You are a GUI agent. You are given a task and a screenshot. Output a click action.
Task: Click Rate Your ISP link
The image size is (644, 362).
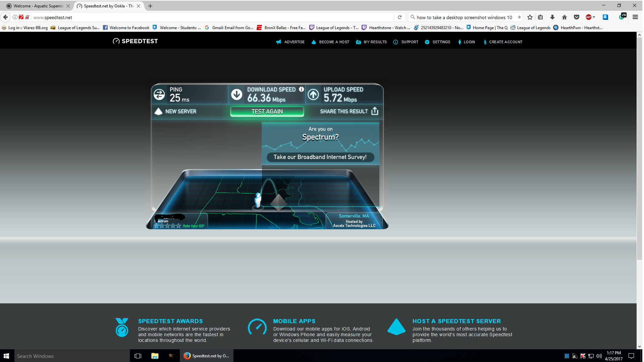[x=194, y=226]
